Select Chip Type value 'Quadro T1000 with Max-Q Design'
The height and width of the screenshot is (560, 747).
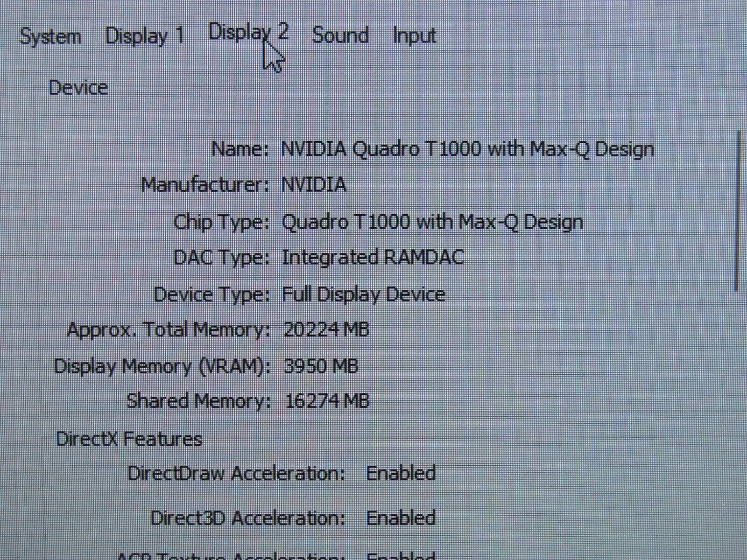pyautogui.click(x=432, y=221)
